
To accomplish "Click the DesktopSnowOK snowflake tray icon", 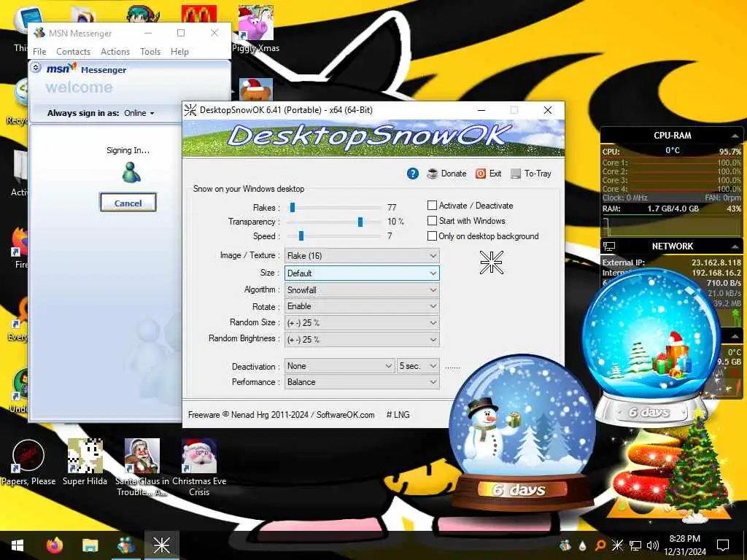I will click(617, 545).
